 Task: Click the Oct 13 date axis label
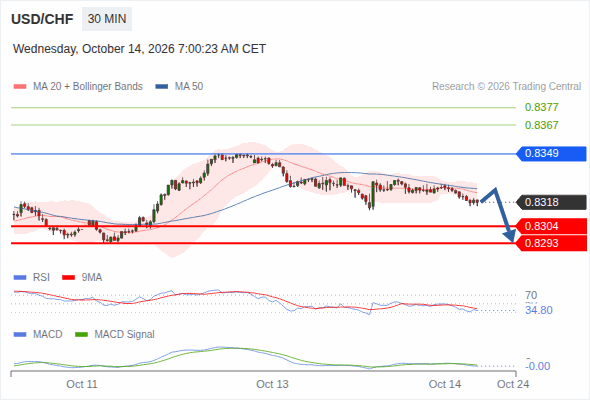(x=272, y=384)
